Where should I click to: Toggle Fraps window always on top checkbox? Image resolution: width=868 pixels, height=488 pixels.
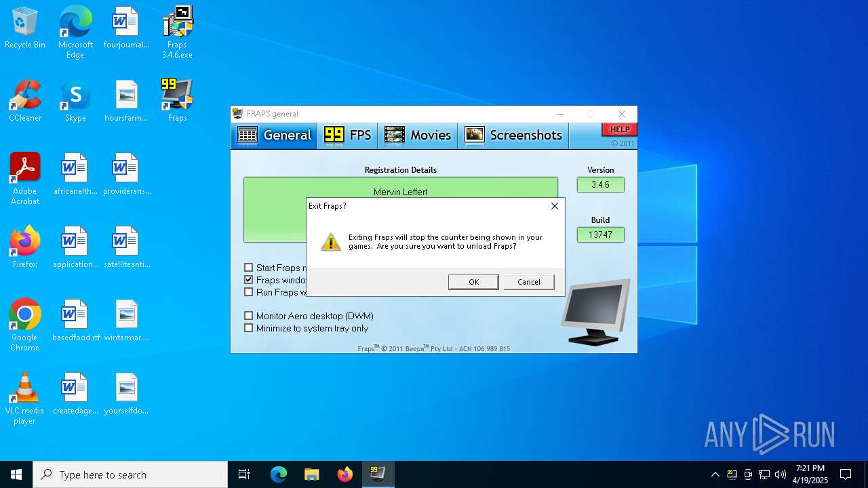pos(249,280)
